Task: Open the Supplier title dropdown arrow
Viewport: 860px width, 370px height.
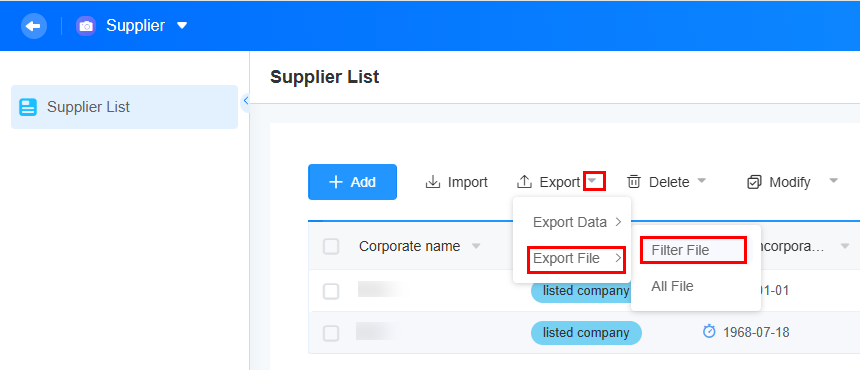Action: click(x=183, y=26)
